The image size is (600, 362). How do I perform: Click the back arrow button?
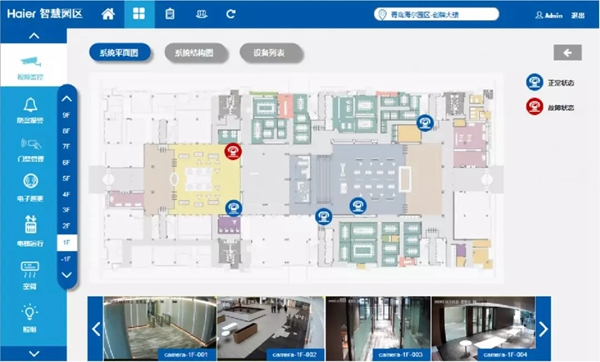(567, 52)
